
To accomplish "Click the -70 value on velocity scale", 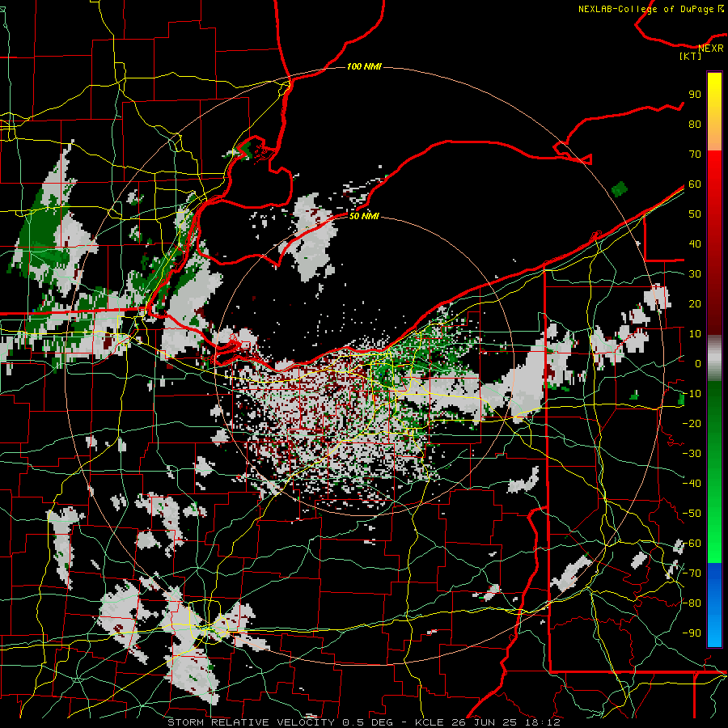I will pos(692,573).
